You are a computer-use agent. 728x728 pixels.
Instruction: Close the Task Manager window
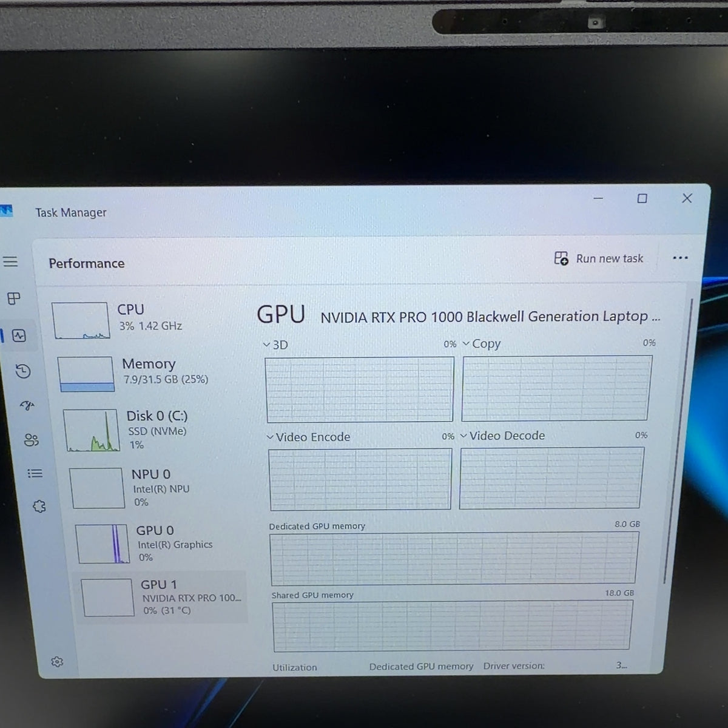coord(687,198)
